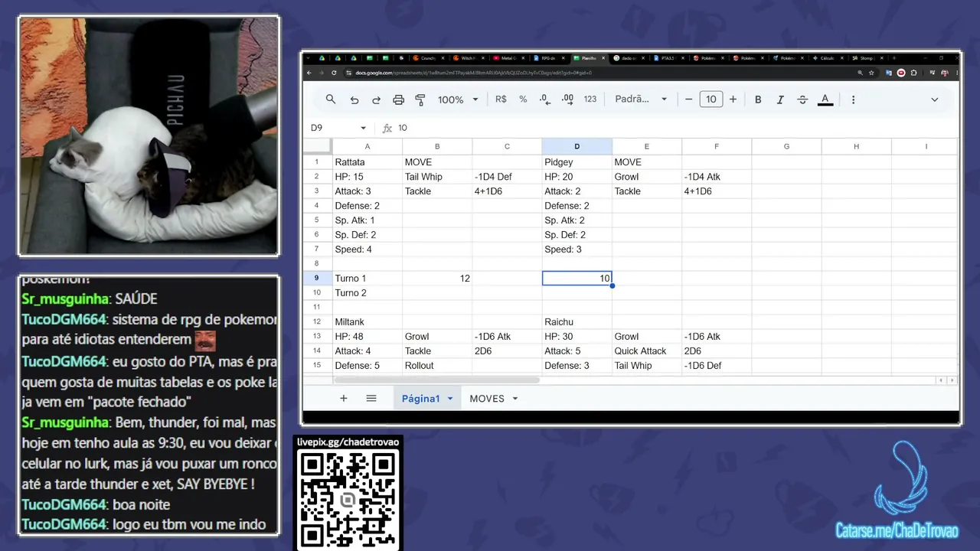Viewport: 980px width, 551px height.
Task: Collapse the toolbar menus with the chevron
Action: coord(934,99)
